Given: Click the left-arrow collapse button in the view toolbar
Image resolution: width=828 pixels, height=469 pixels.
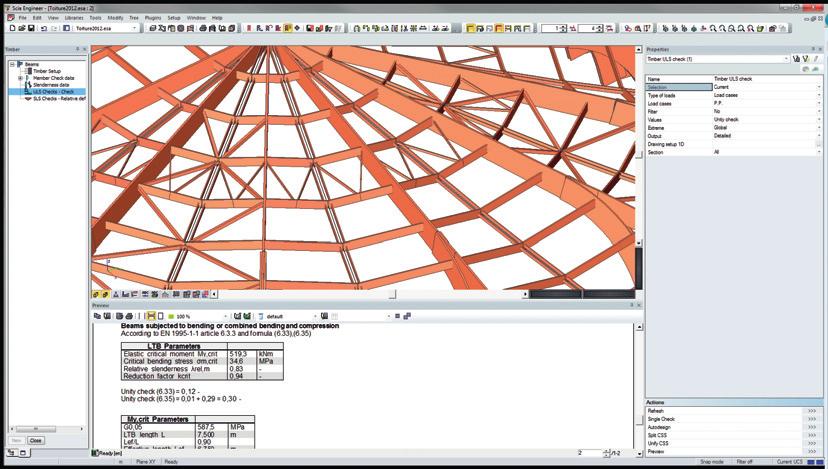Looking at the screenshot, I should click(x=214, y=294).
